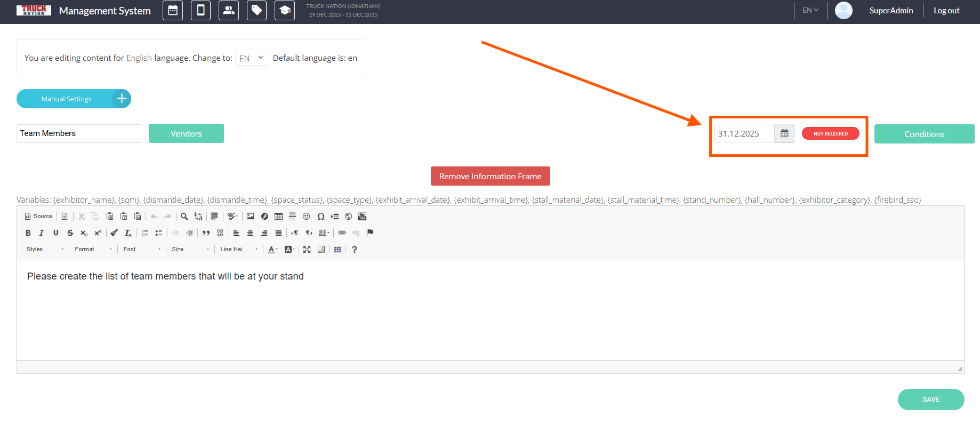Open the Styles dropdown
Screen dimensions: 980x423
45,249
